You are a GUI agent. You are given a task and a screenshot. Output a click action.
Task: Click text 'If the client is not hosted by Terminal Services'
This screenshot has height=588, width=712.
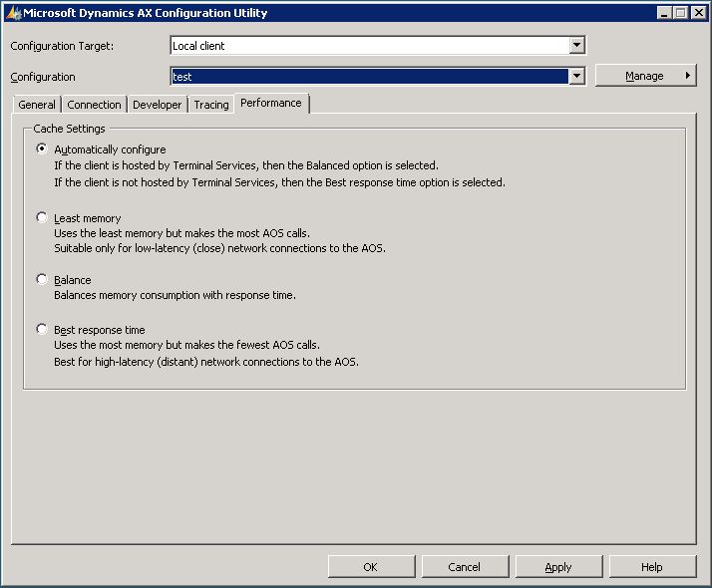tap(165, 182)
